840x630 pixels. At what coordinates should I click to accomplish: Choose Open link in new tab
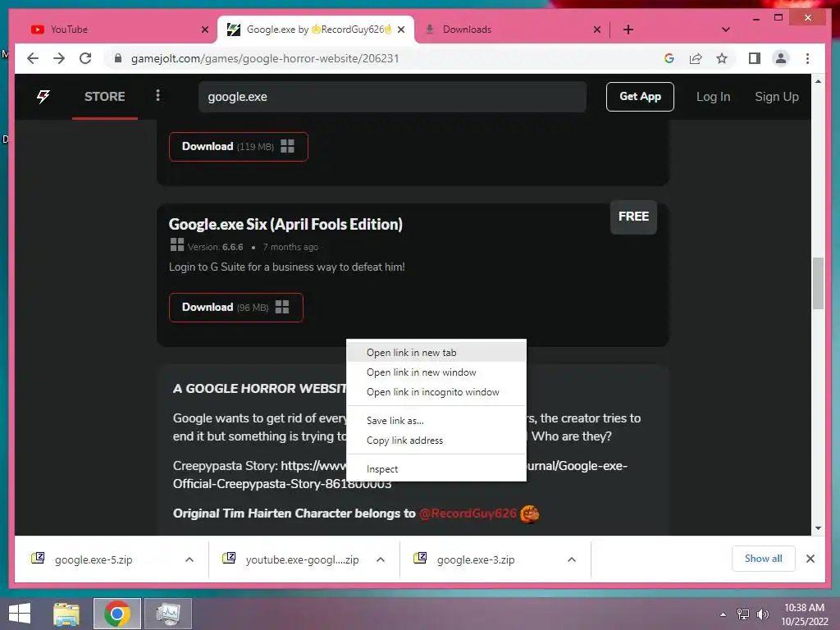[436, 353]
